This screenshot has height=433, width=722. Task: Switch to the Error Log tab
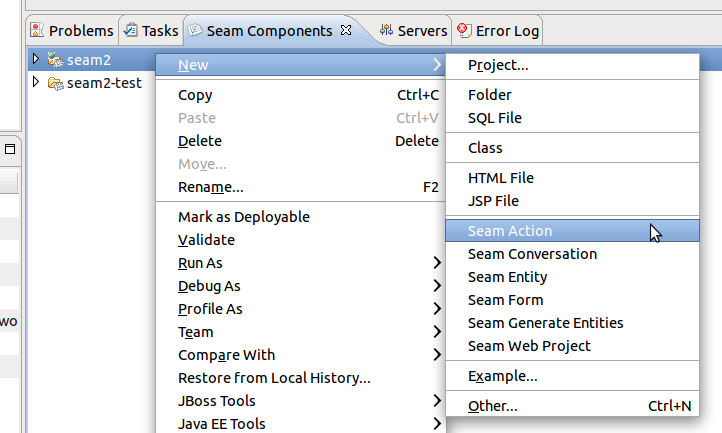tap(506, 31)
